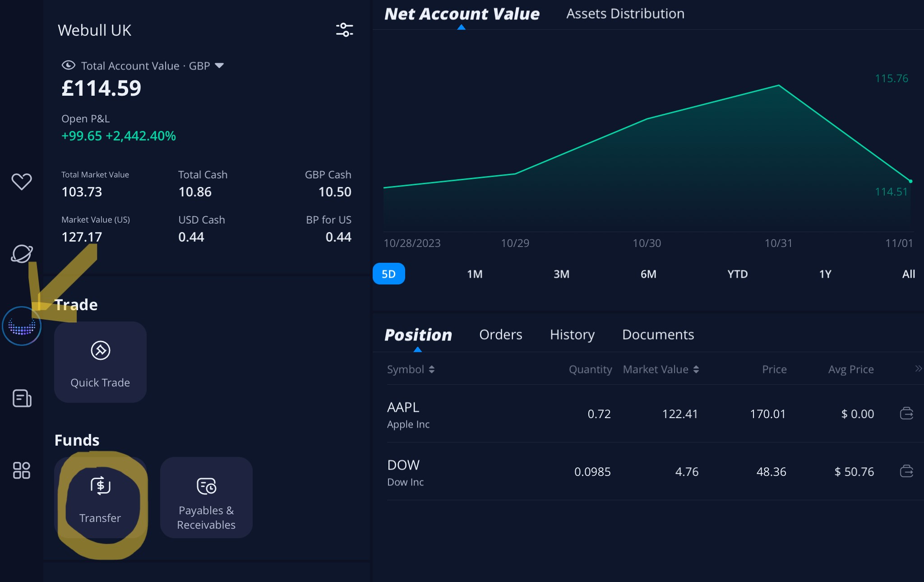The image size is (924, 582).
Task: Click the AAPL symbol in positions
Action: tap(403, 407)
